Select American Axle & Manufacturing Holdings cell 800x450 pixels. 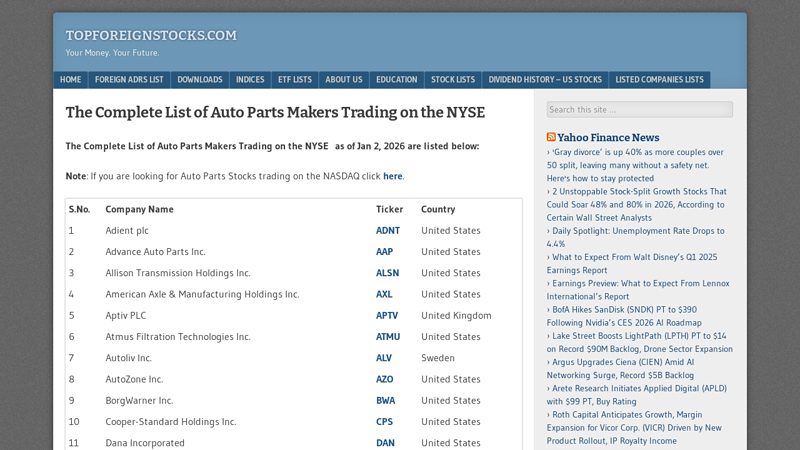(x=202, y=294)
